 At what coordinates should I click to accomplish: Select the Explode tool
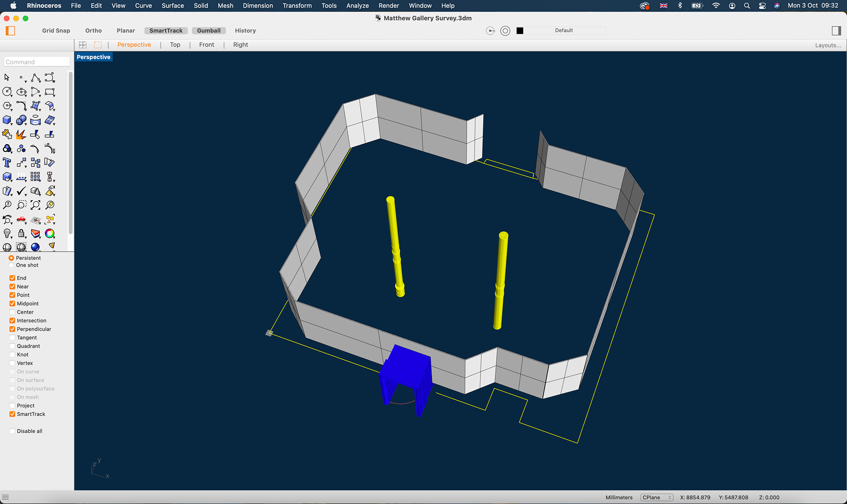tap(21, 134)
